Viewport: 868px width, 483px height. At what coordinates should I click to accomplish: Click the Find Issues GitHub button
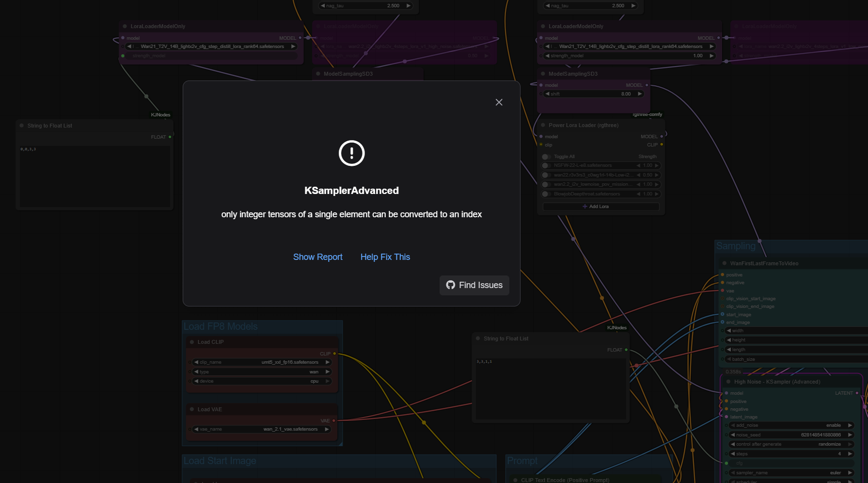pyautogui.click(x=474, y=285)
